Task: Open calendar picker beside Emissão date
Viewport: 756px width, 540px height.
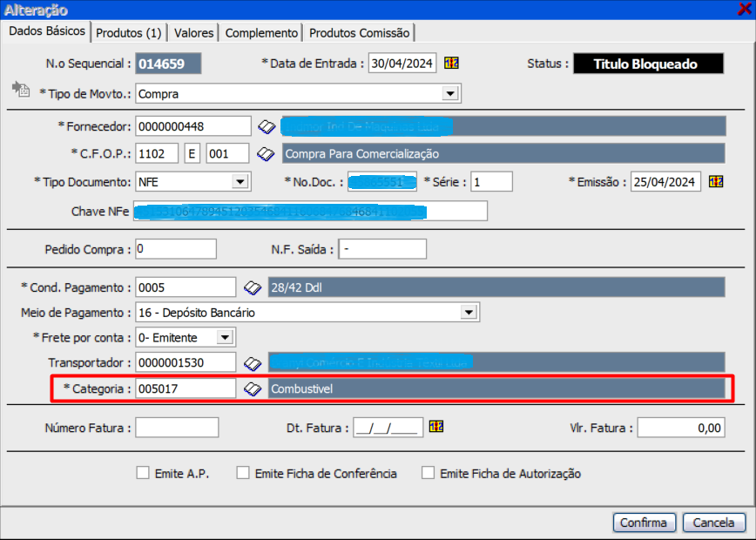Action: click(716, 182)
